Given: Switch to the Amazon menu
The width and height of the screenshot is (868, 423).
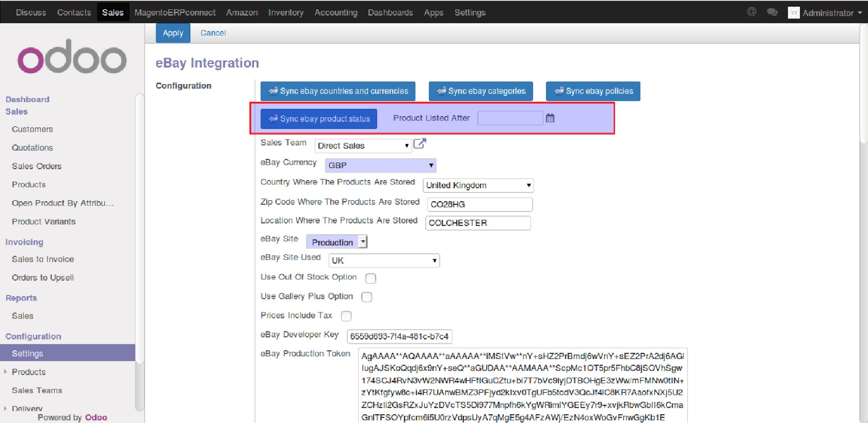Looking at the screenshot, I should [x=242, y=12].
